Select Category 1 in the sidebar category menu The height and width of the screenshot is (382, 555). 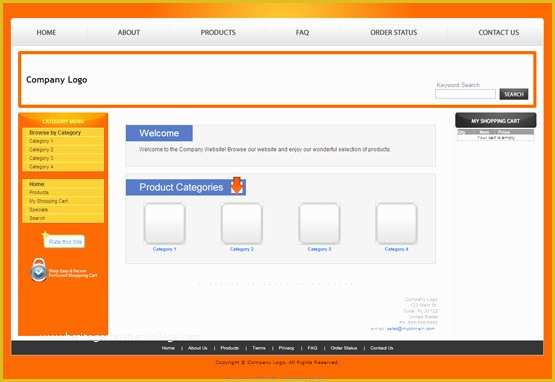coord(41,141)
